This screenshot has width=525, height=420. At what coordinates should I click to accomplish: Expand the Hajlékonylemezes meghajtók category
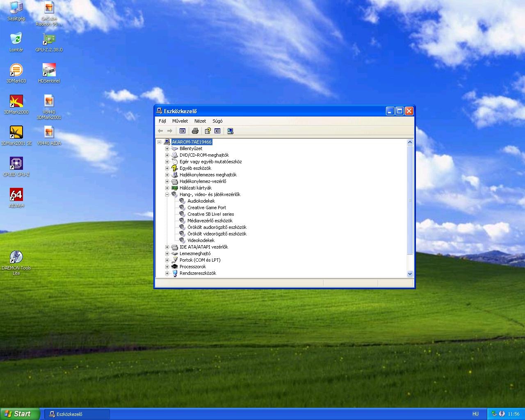coord(167,175)
